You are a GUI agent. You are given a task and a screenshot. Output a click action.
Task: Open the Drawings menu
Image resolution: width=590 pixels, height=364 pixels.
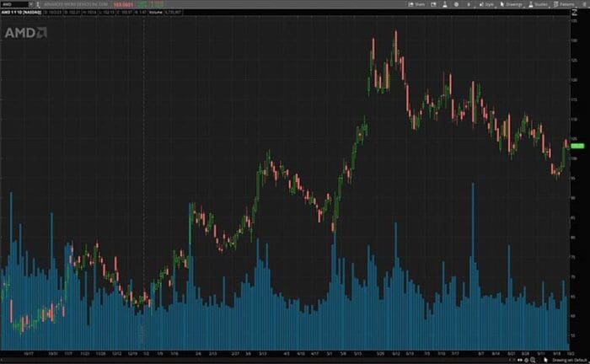point(514,4)
